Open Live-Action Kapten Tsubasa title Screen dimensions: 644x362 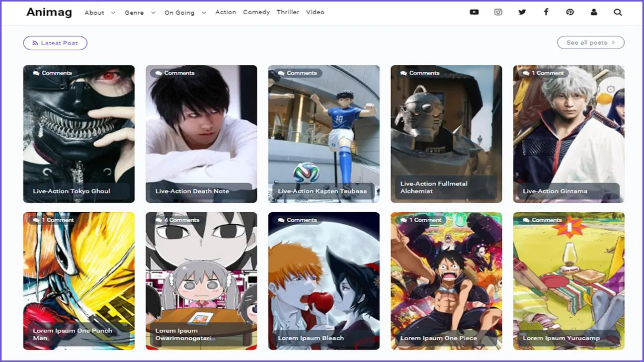point(322,191)
